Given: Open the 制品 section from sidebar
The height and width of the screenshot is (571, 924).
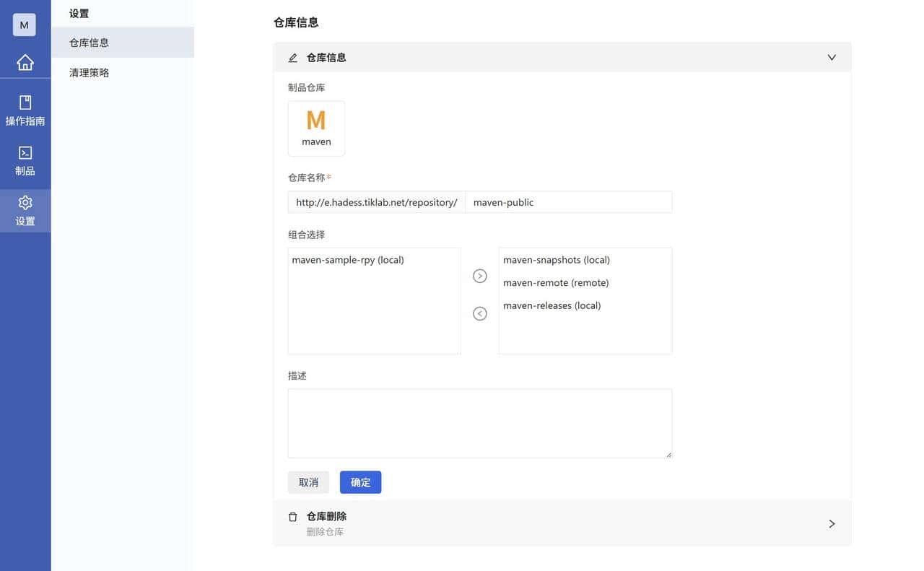Looking at the screenshot, I should click(25, 160).
